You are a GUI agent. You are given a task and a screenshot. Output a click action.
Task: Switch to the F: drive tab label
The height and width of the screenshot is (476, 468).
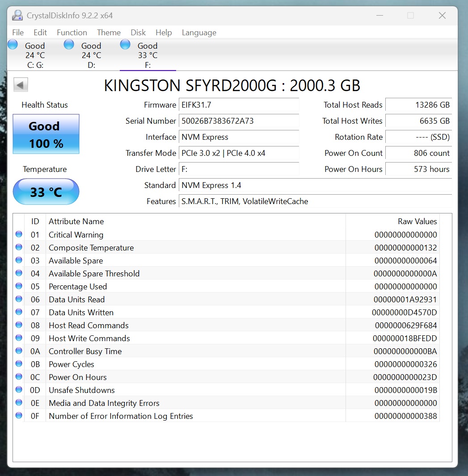pos(148,65)
